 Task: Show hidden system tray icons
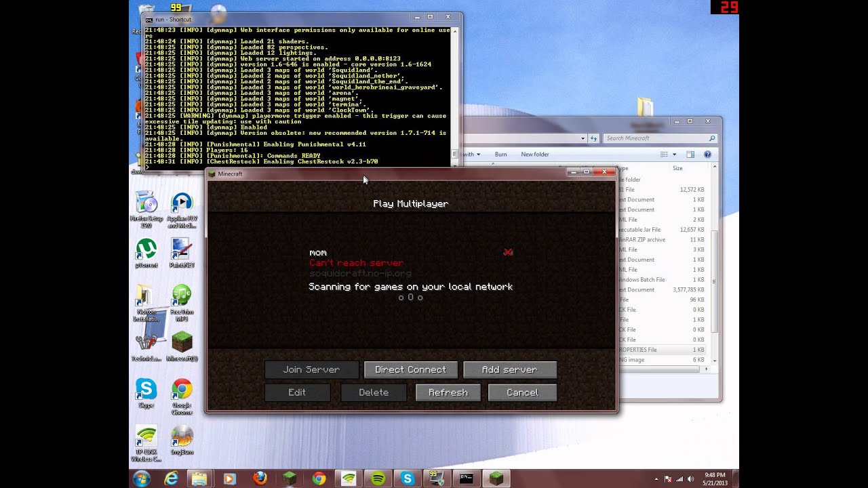(656, 479)
